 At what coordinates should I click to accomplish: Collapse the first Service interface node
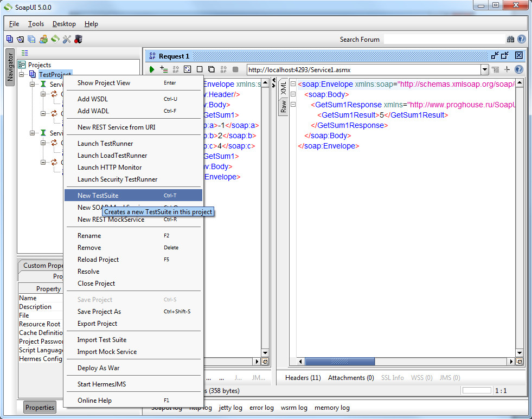point(32,84)
